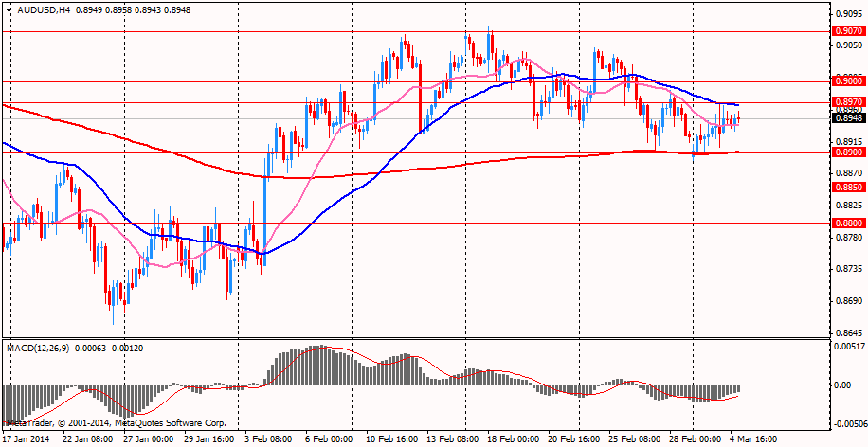Screen dimensions: 868x447
Task: Click the triangle beside AUDUSD,H4 title
Action: point(8,10)
